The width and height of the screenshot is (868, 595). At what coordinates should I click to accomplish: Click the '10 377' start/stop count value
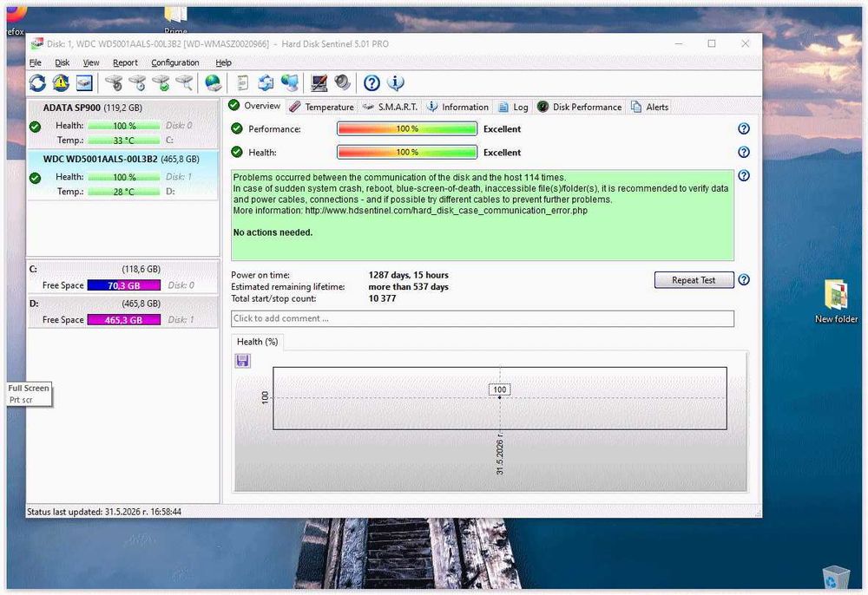(x=382, y=298)
